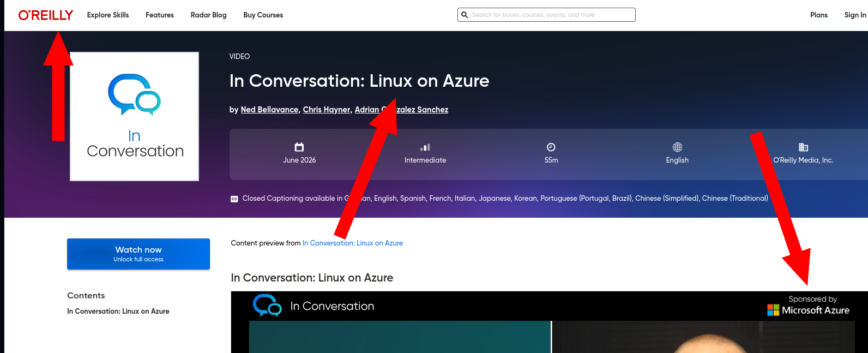Screen dimensions: 868x353
Task: Click the 'Intermediate' level text
Action: (x=425, y=160)
